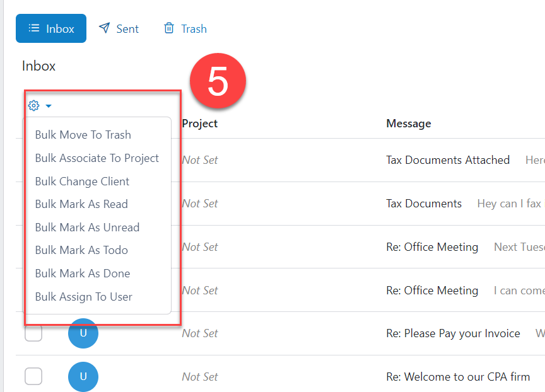Click the Trash can icon
Screen dimensions: 545x392
pos(168,28)
